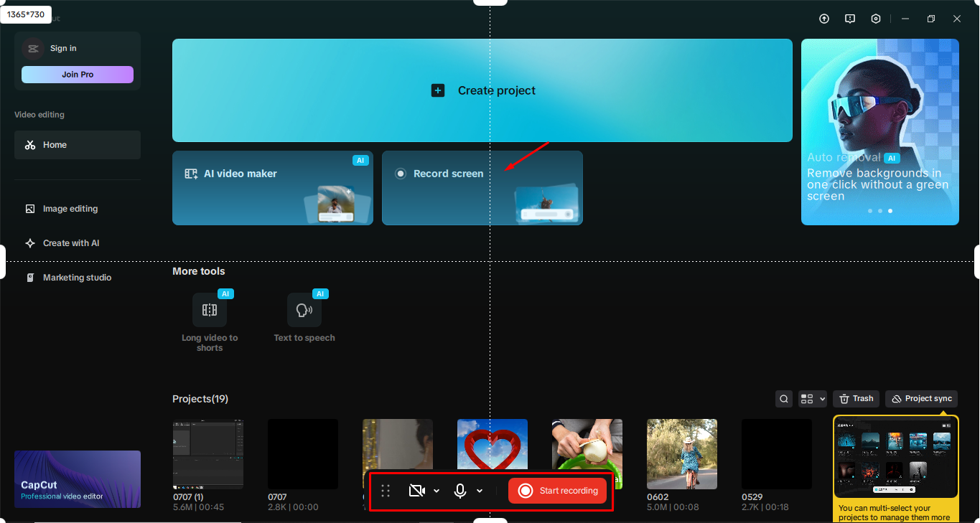Click the CapCut Professional video editor banner

[78, 479]
